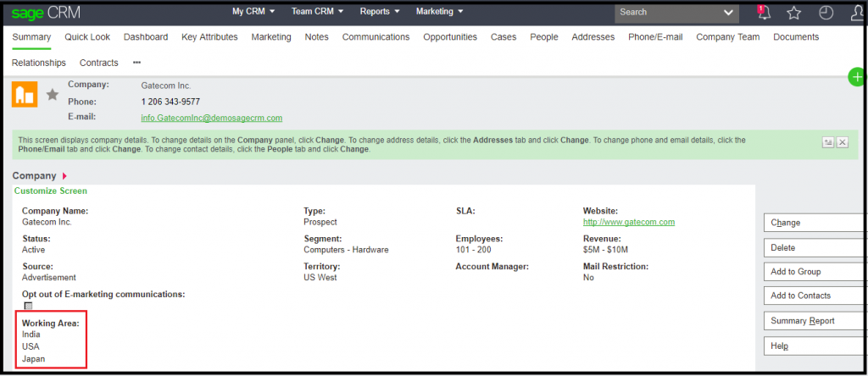This screenshot has height=376, width=868.
Task: Open the Search box dropdown arrow
Action: (728, 12)
